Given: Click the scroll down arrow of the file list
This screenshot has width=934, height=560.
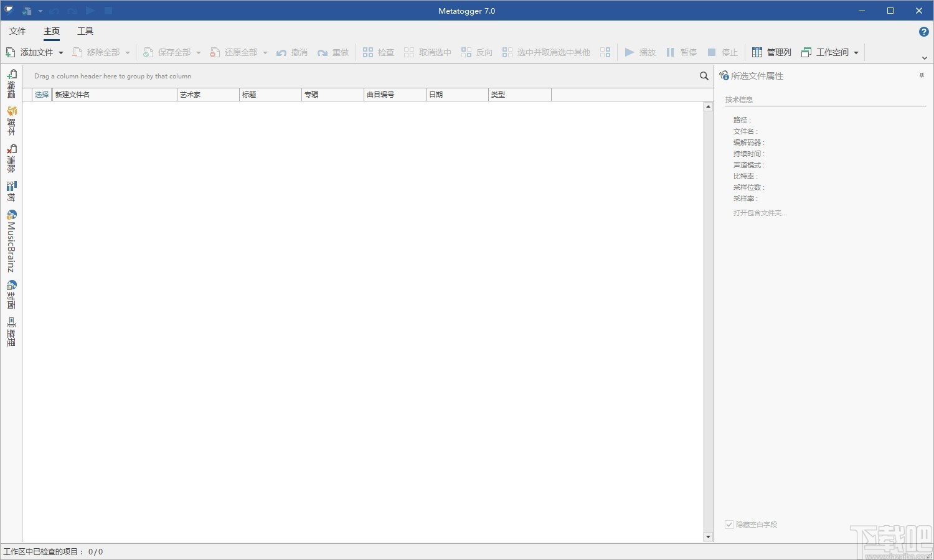Looking at the screenshot, I should point(708,536).
